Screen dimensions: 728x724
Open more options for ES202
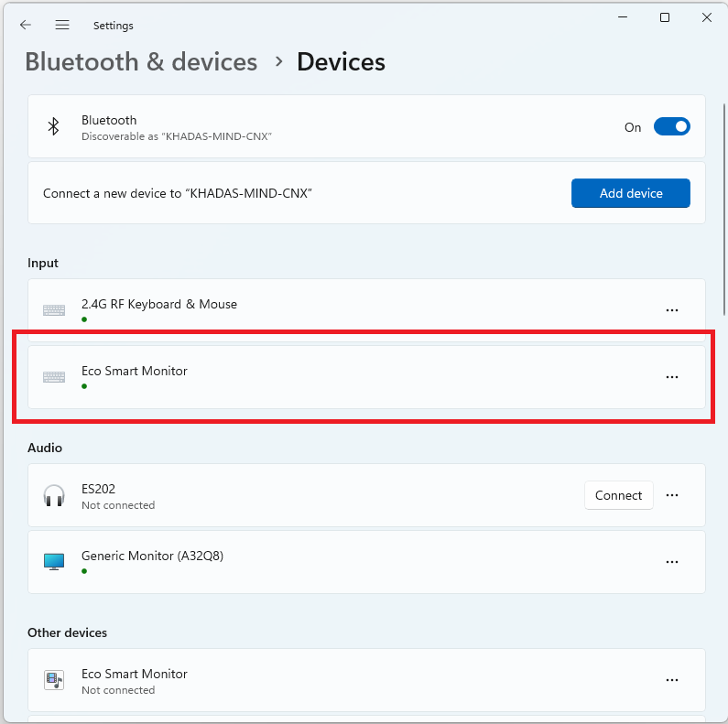click(672, 495)
